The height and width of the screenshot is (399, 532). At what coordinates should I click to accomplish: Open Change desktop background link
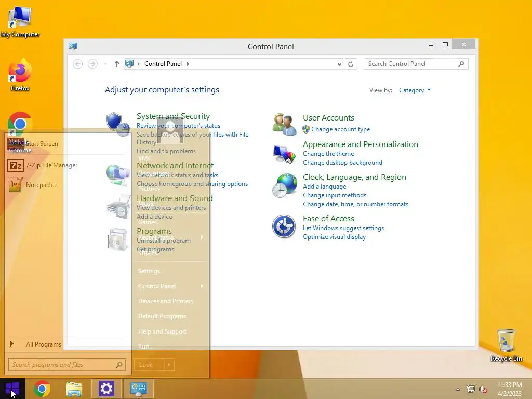342,163
